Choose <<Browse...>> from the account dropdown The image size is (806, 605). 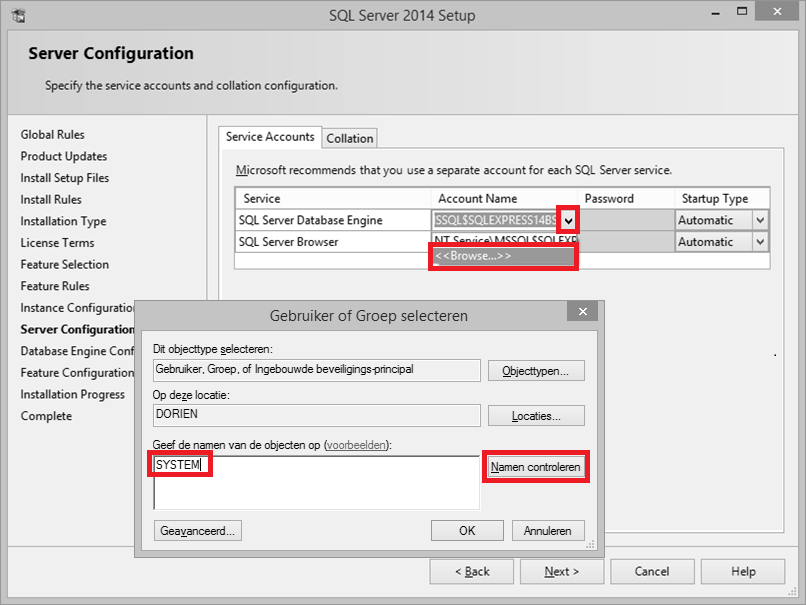pos(503,258)
